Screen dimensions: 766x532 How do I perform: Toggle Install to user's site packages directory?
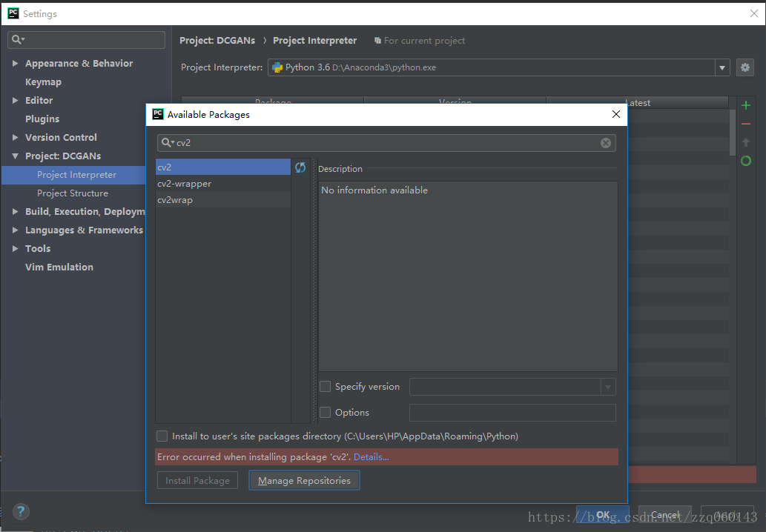[162, 436]
